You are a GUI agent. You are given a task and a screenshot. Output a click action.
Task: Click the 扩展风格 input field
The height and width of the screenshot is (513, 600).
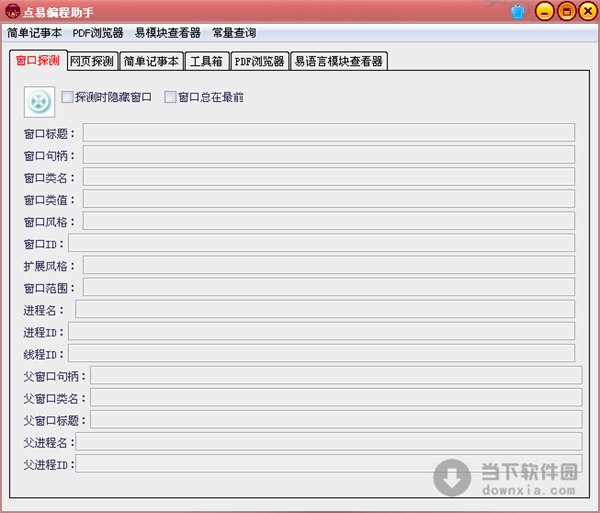(x=329, y=265)
